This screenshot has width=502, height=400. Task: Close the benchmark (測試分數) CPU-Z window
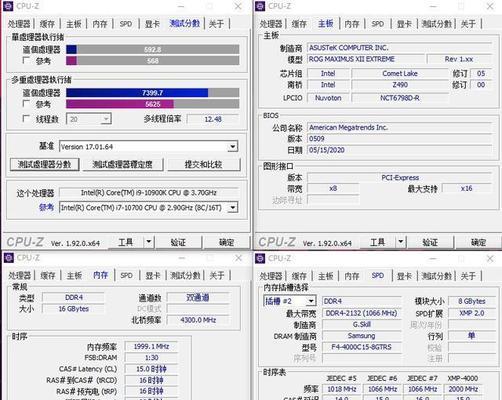coord(238,6)
